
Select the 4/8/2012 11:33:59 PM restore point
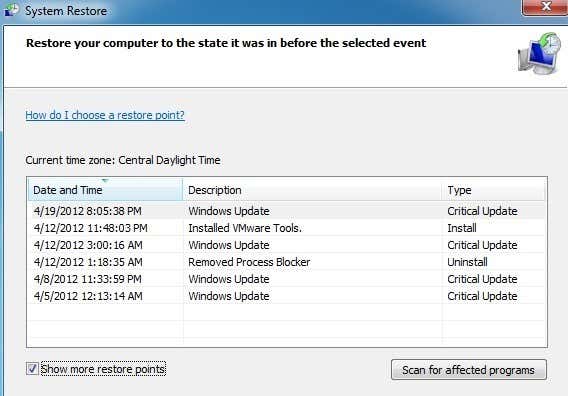click(x=287, y=279)
